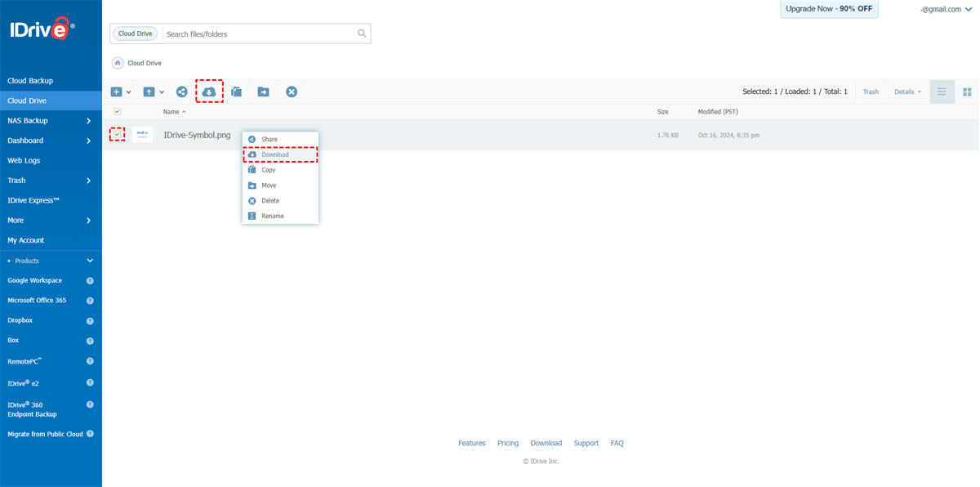Click the IDrive logo
Screen dimensions: 980x487
tap(42, 30)
